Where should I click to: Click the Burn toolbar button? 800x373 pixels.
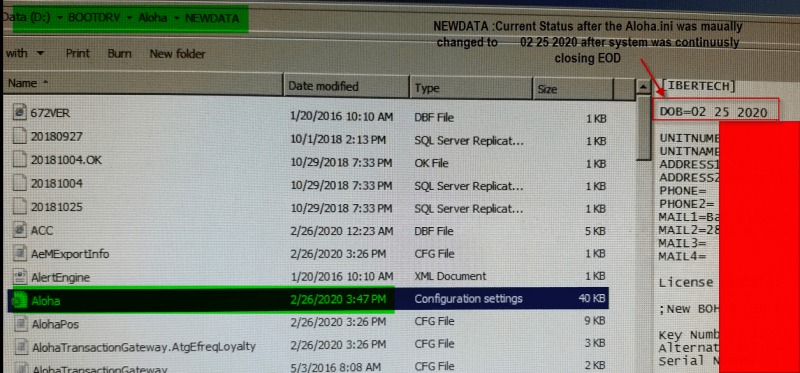click(x=119, y=53)
